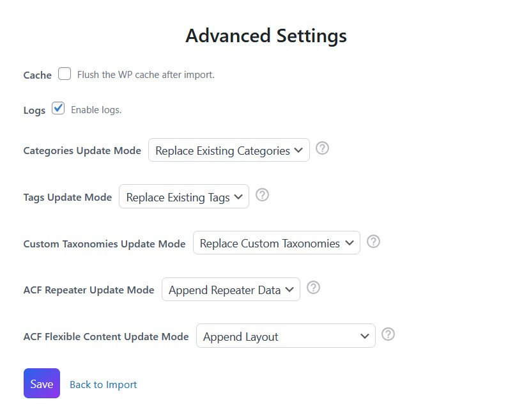Click question mark next to ACF Repeater dropdown
This screenshot has width=531, height=420.
(313, 288)
